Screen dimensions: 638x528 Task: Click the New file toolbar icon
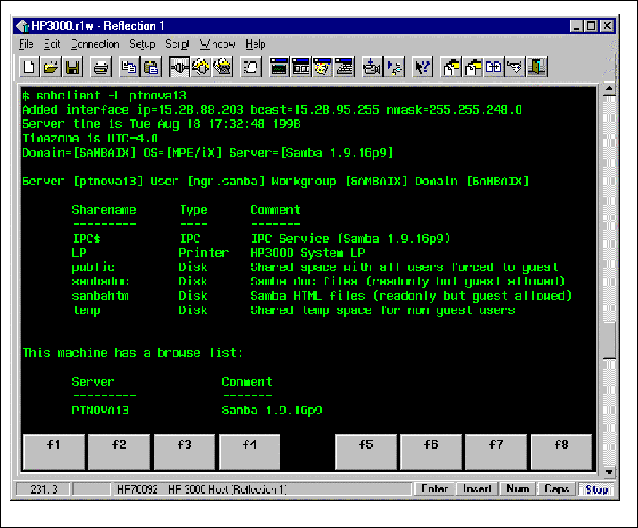click(29, 67)
